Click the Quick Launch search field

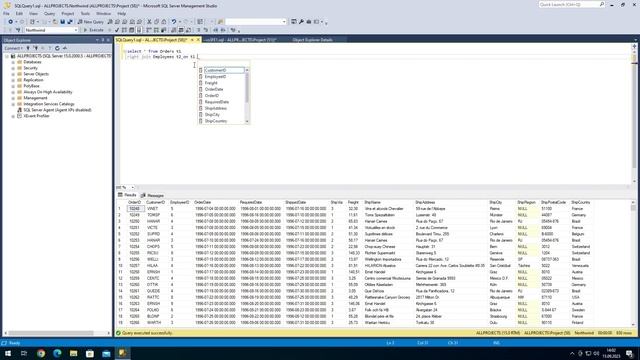click(x=571, y=4)
